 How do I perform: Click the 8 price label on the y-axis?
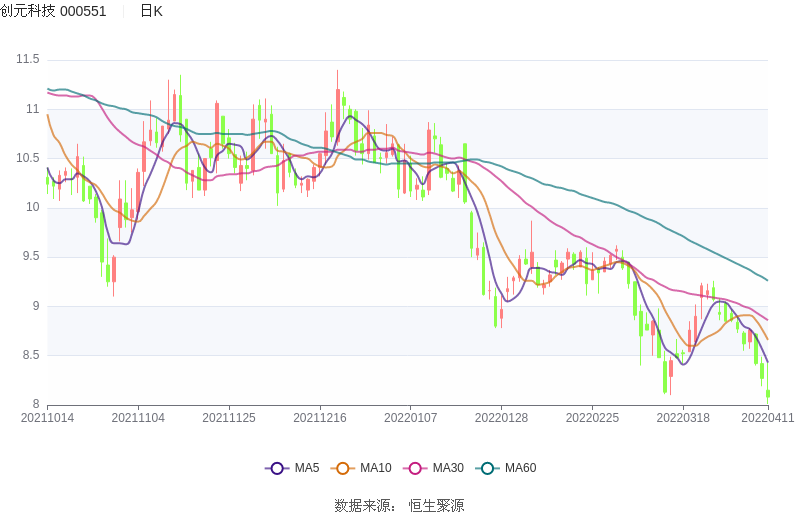click(x=35, y=405)
